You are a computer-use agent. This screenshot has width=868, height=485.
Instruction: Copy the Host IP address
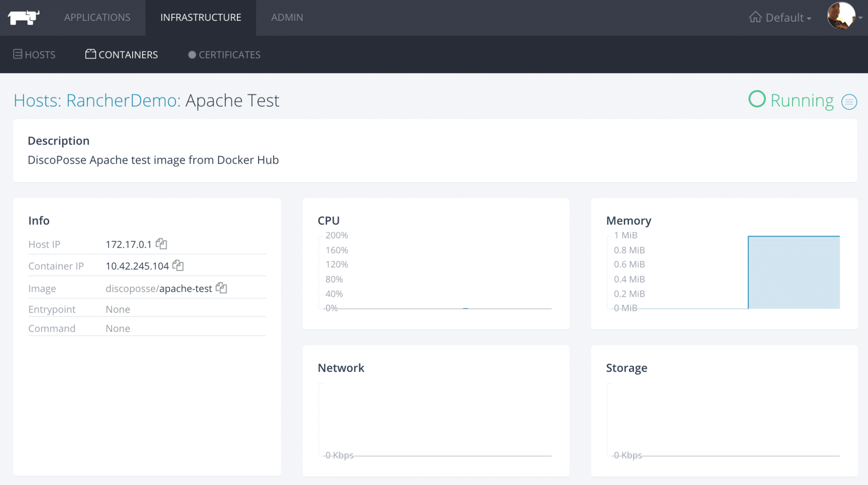pyautogui.click(x=161, y=244)
